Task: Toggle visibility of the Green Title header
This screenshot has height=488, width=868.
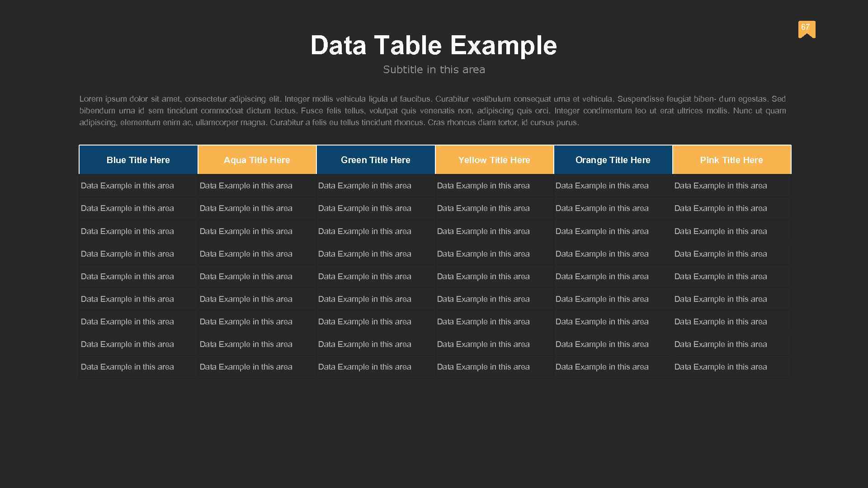Action: coord(375,159)
